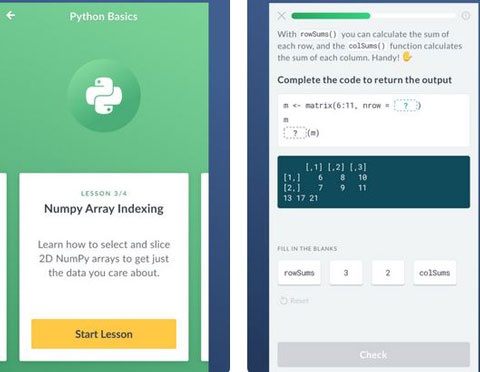
Task: Click the Python Basics header title
Action: [x=104, y=16]
